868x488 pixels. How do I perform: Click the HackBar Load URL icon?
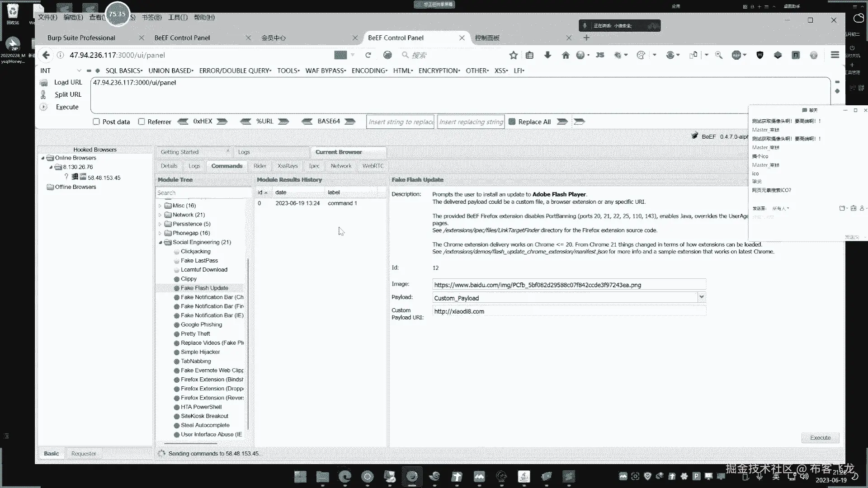coord(44,83)
